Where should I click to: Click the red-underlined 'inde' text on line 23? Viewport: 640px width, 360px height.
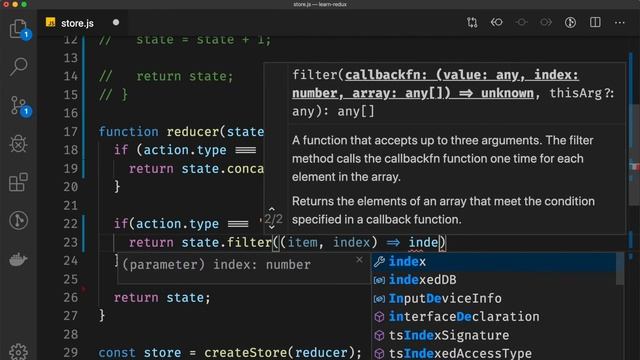[x=423, y=242]
